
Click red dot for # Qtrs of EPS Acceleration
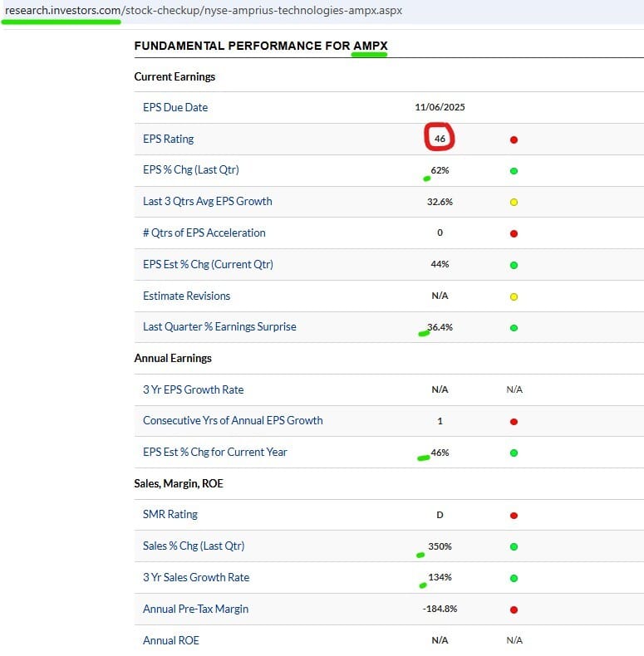[x=514, y=234]
